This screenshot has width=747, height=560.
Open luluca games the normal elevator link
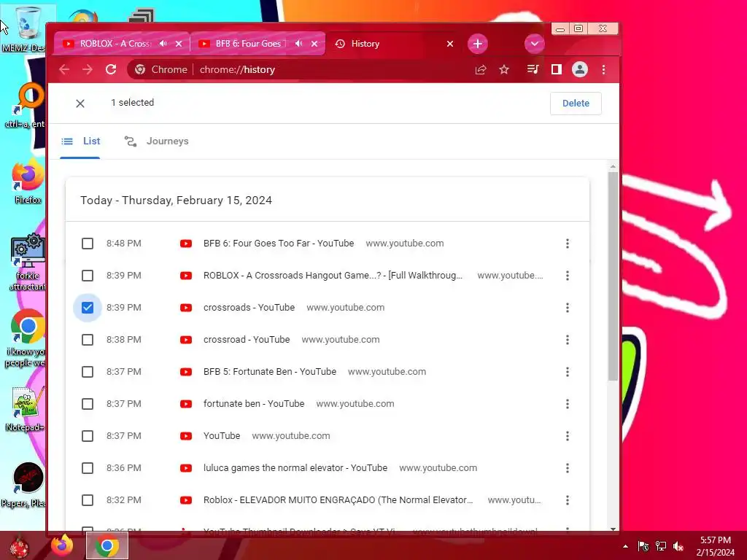pyautogui.click(x=295, y=468)
